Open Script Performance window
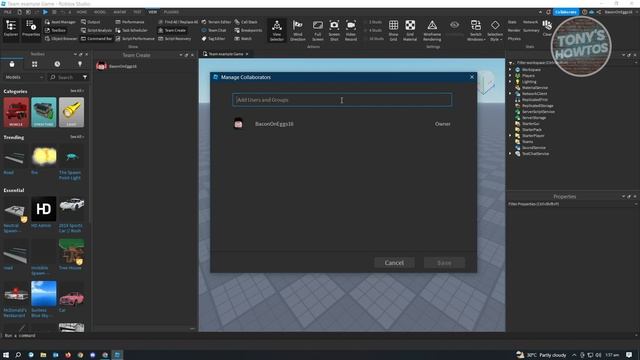640x360 pixels. [x=135, y=39]
